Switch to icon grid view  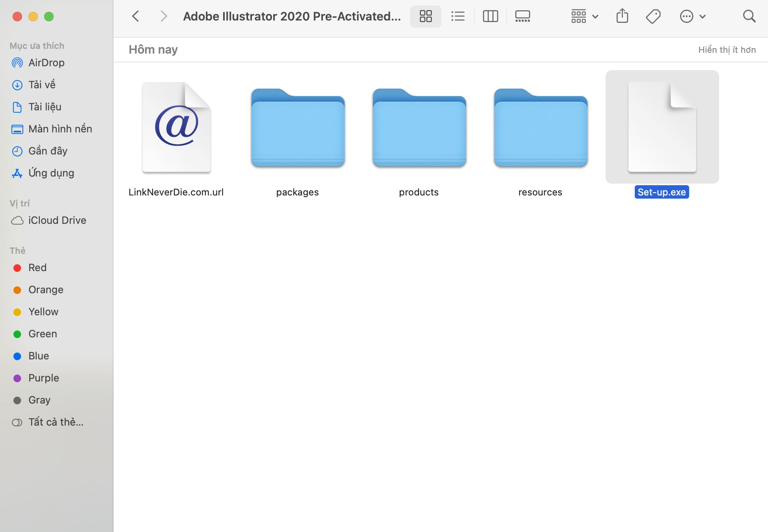(426, 17)
